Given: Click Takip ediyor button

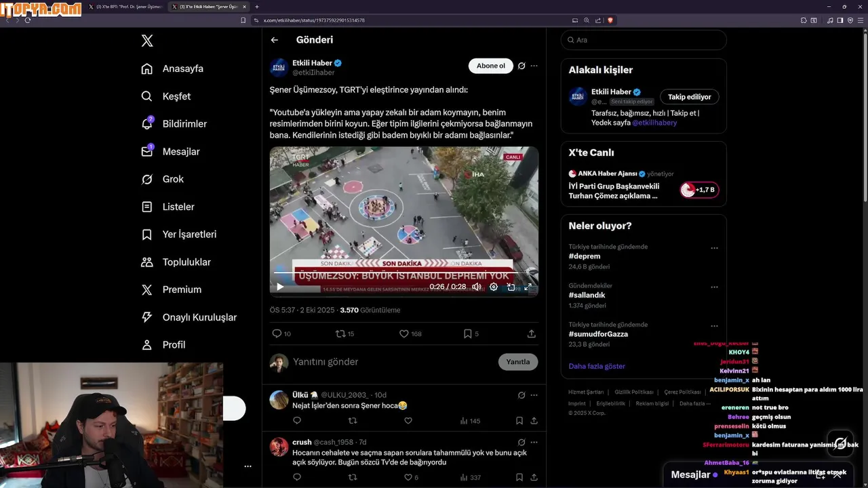Looking at the screenshot, I should pyautogui.click(x=689, y=97).
